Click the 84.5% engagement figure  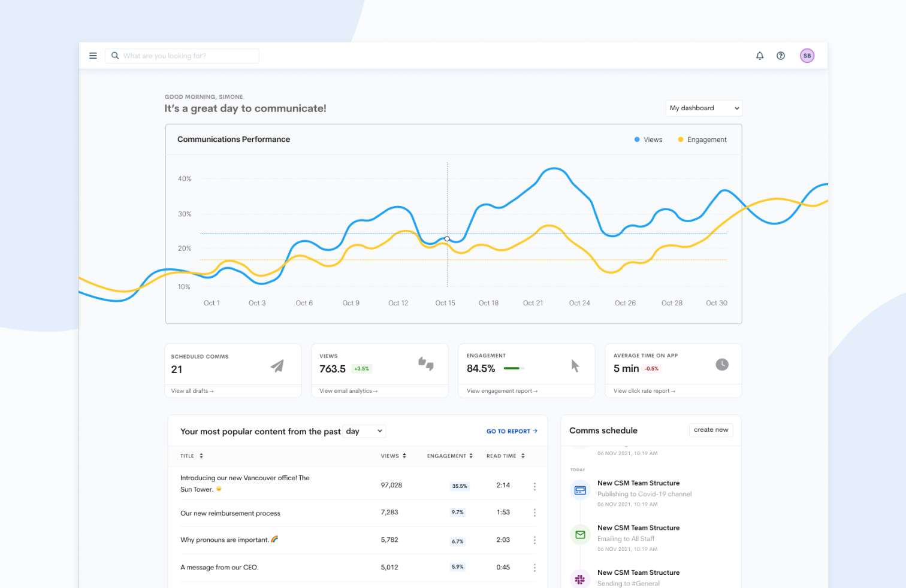pyautogui.click(x=481, y=368)
